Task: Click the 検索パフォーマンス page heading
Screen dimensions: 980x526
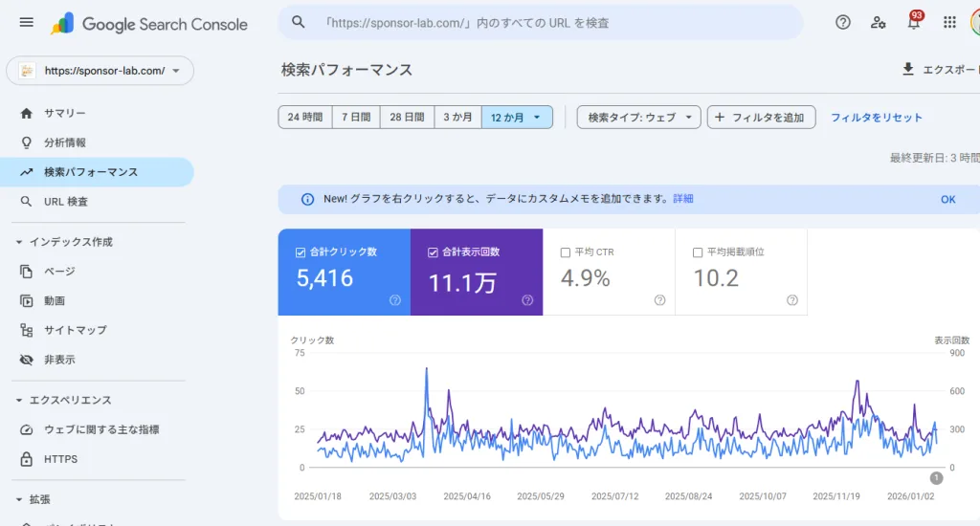Action: pyautogui.click(x=346, y=70)
